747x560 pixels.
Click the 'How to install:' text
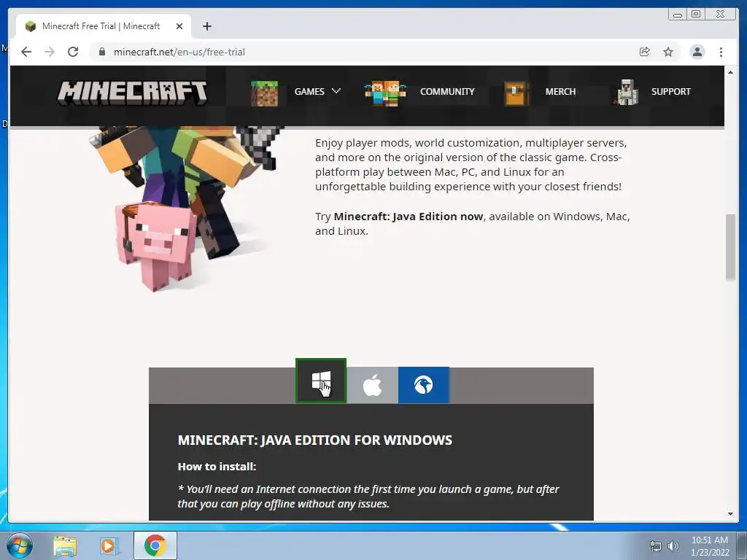217,467
